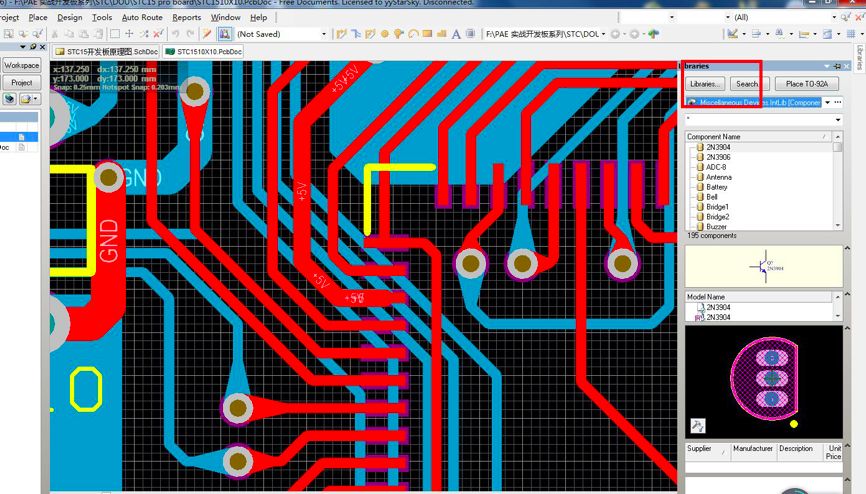
Task: Open the place dimension tools icon
Action: 804,34
